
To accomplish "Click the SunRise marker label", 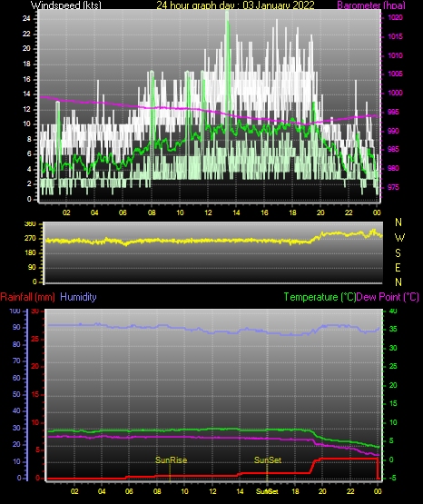I will point(172,460).
